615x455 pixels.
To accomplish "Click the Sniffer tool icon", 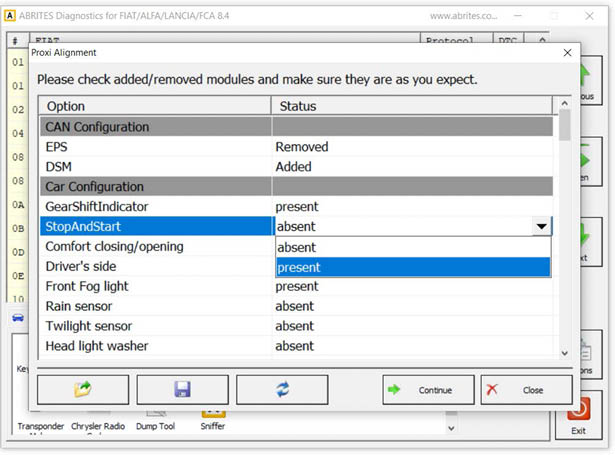I will 213,412.
